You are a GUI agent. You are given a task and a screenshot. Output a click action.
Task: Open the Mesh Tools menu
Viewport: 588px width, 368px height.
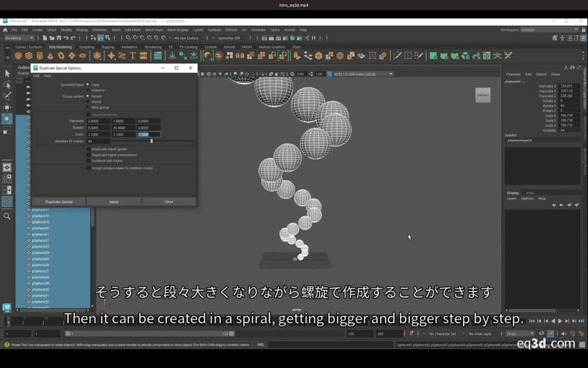154,29
